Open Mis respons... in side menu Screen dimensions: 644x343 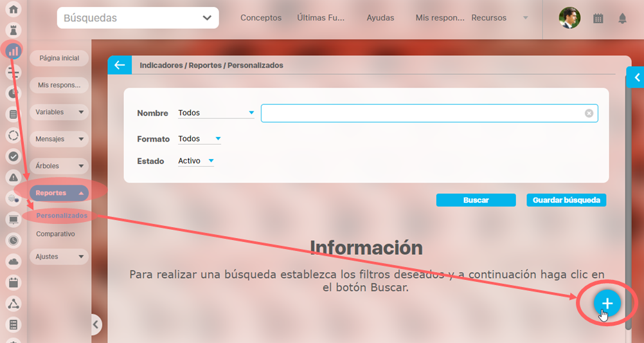tap(59, 85)
